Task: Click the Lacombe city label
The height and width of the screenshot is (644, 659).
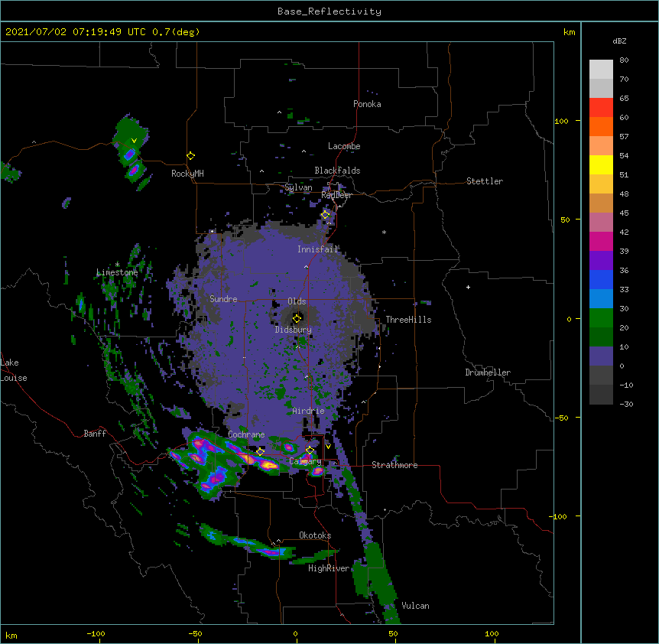Action: [x=344, y=146]
